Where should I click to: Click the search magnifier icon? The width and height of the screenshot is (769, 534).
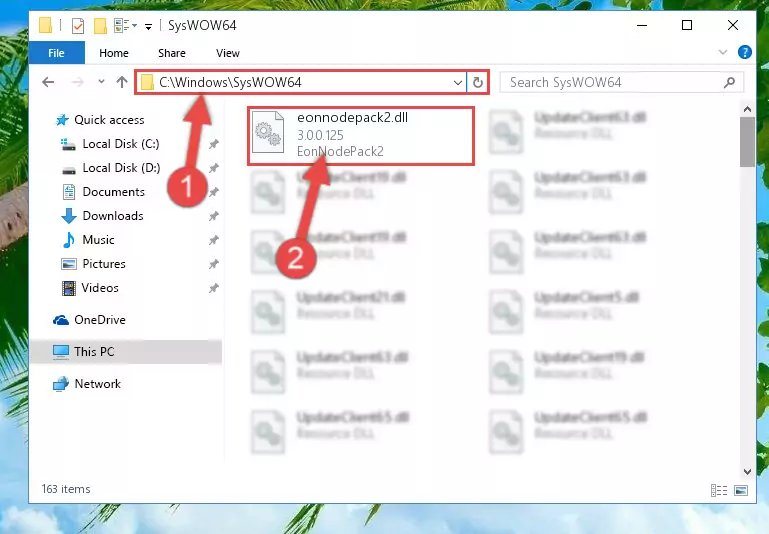click(729, 82)
